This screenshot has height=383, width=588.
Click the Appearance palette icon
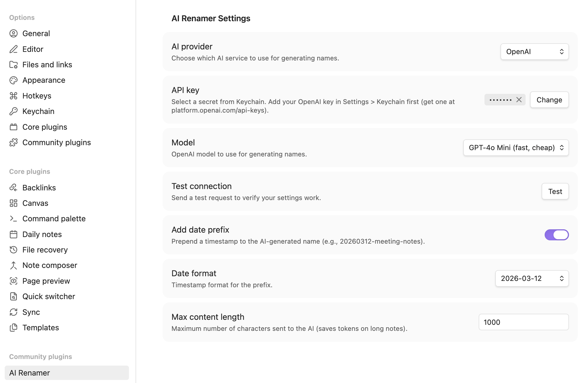point(14,80)
